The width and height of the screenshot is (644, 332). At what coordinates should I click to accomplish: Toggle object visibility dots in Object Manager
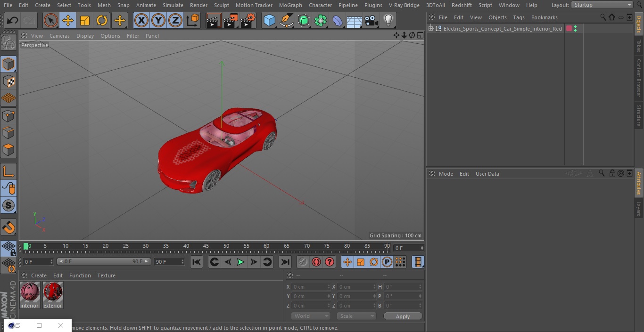pyautogui.click(x=576, y=29)
